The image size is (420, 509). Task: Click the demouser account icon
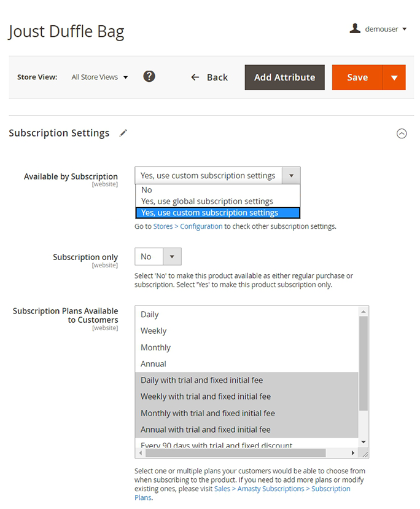pyautogui.click(x=354, y=29)
